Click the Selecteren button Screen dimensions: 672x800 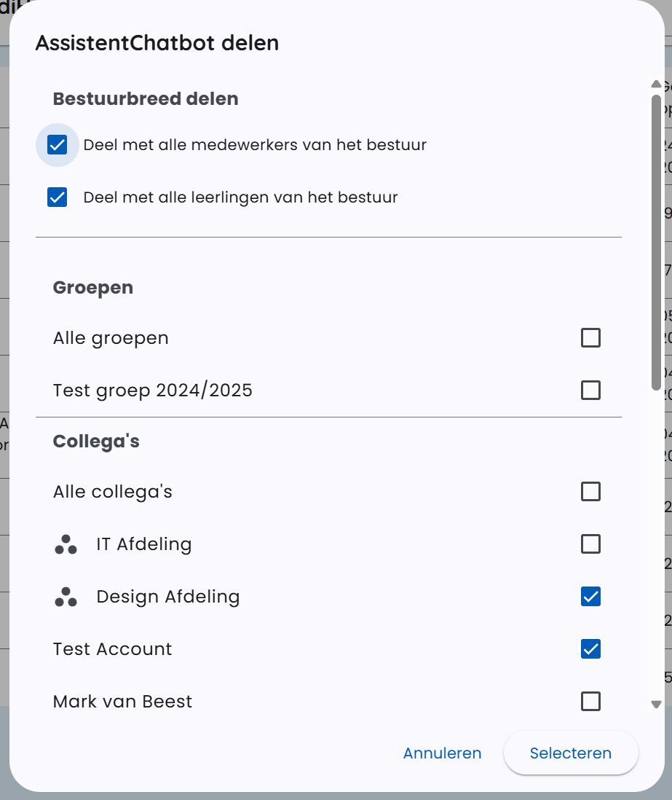coord(571,753)
